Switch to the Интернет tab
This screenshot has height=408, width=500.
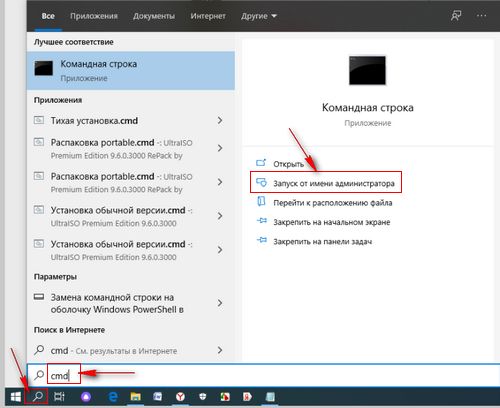tap(208, 16)
